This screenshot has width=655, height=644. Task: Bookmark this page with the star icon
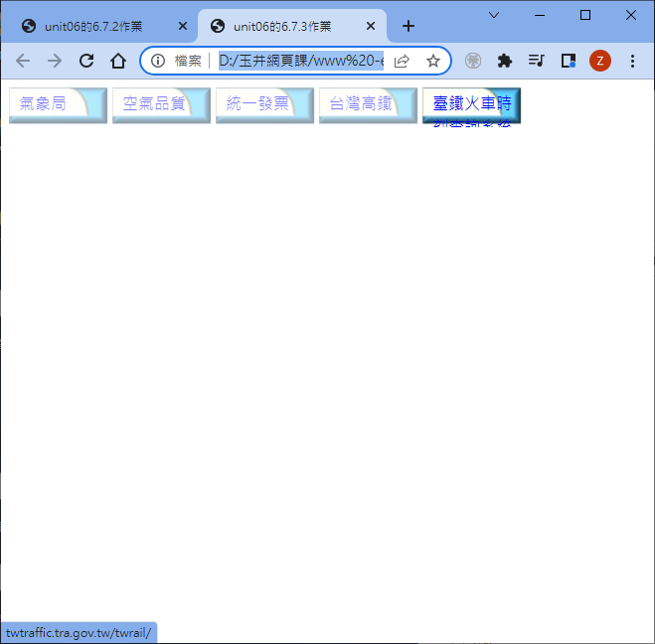pos(433,61)
